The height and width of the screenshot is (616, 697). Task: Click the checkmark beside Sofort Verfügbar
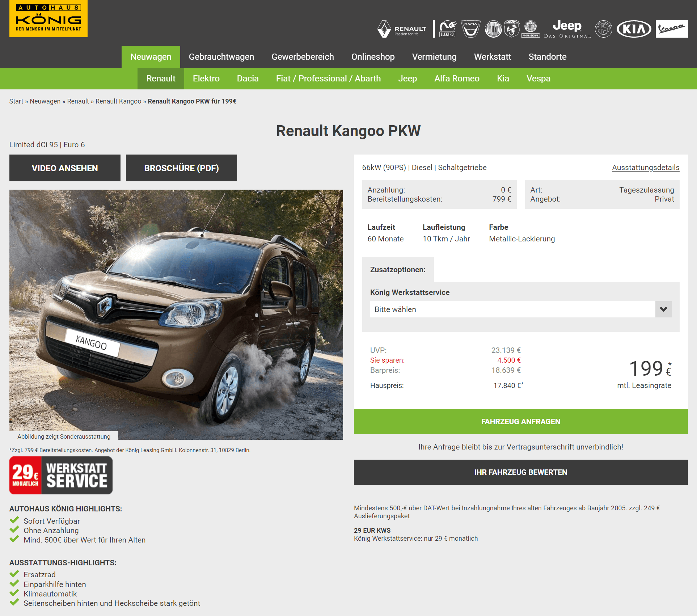[14, 520]
